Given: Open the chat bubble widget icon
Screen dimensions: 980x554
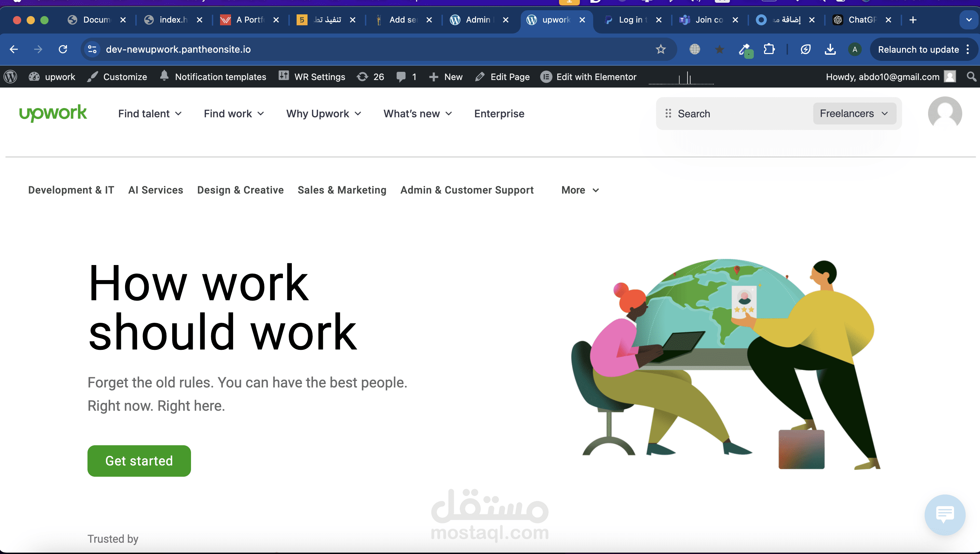Looking at the screenshot, I should coord(944,514).
